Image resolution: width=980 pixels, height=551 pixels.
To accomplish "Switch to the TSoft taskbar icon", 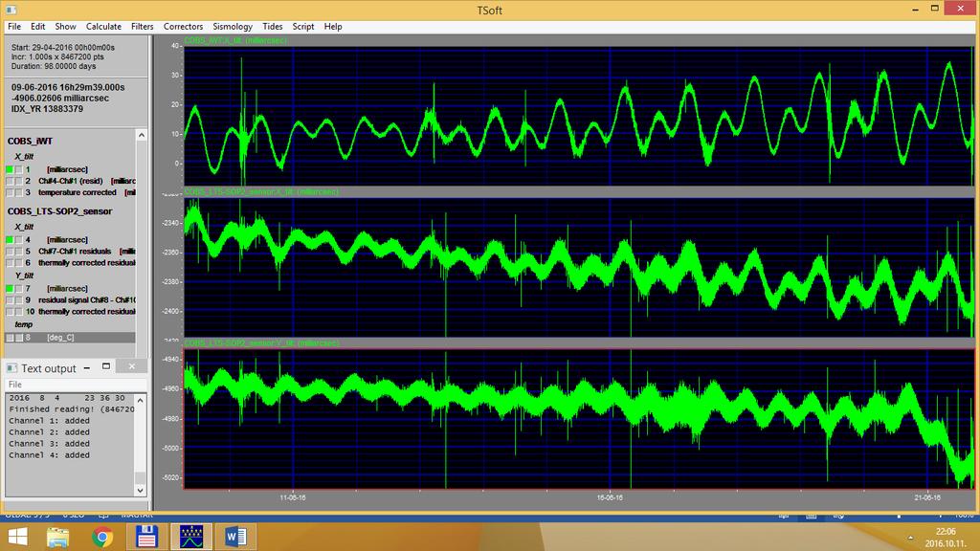I will (191, 537).
